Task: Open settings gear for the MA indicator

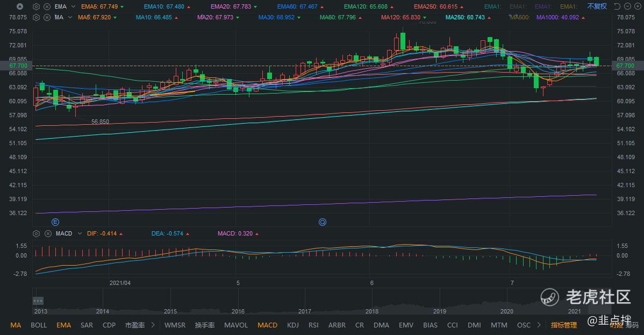Action: [x=36, y=17]
